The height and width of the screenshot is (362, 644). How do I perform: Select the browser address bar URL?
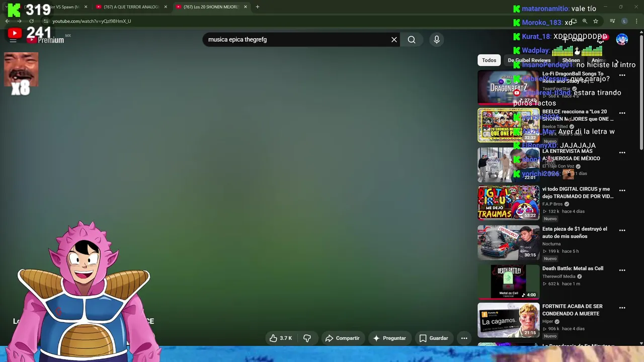92,21
